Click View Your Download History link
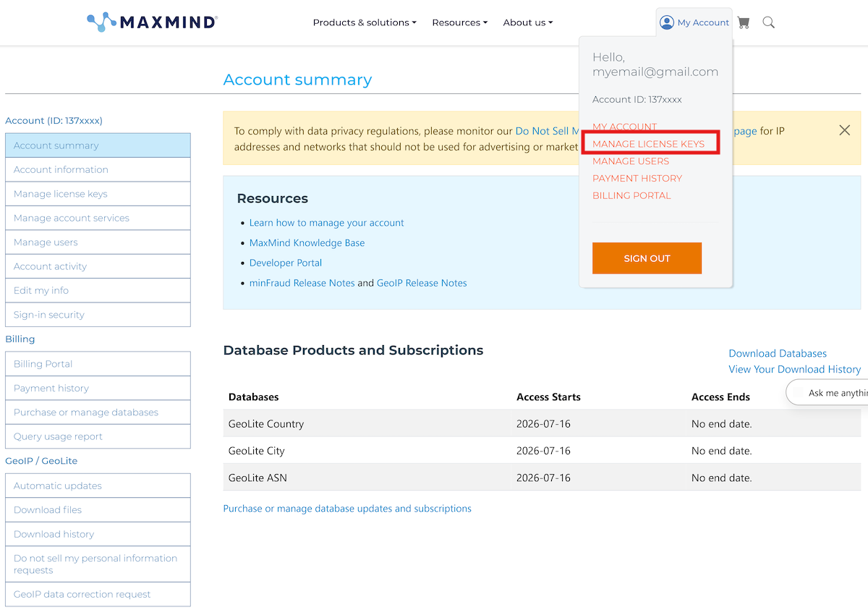The image size is (868, 610). pos(794,369)
